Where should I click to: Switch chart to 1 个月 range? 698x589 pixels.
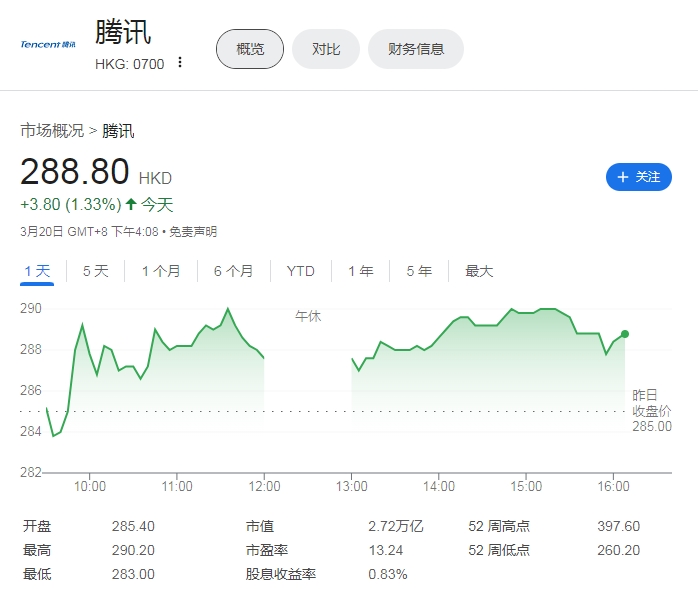click(161, 271)
